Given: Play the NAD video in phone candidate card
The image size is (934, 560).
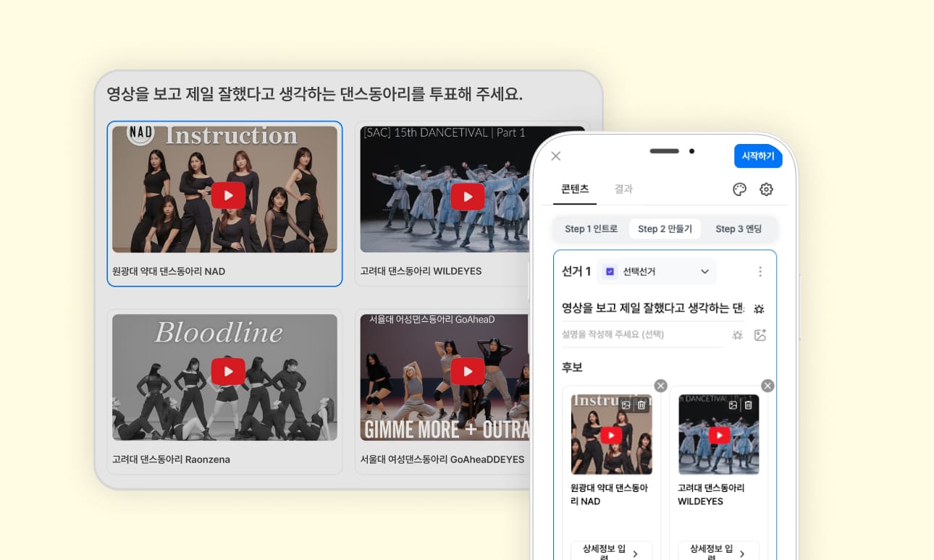Looking at the screenshot, I should 611,436.
